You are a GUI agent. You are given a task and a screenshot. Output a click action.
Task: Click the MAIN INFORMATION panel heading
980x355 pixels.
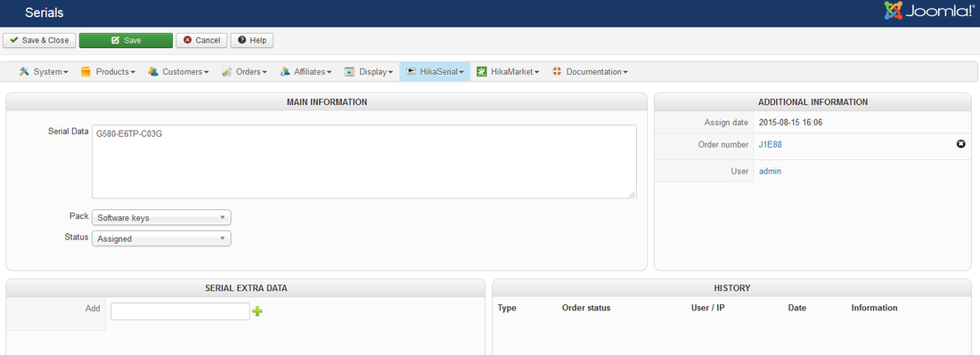[x=327, y=101]
